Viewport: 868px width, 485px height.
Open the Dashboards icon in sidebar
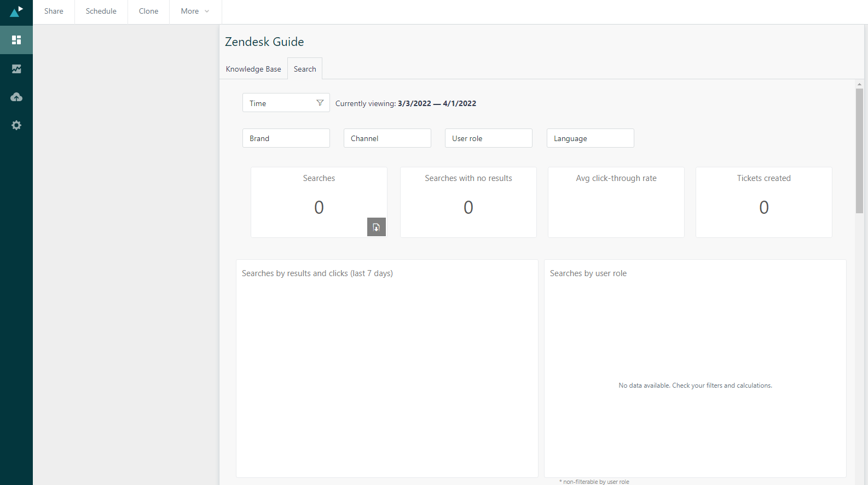coord(16,40)
